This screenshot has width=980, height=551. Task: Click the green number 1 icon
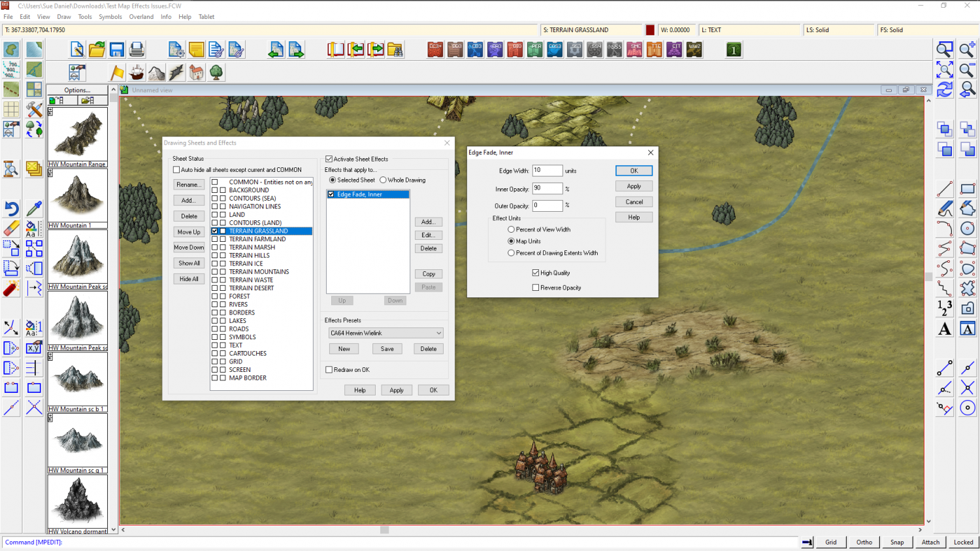tap(734, 50)
